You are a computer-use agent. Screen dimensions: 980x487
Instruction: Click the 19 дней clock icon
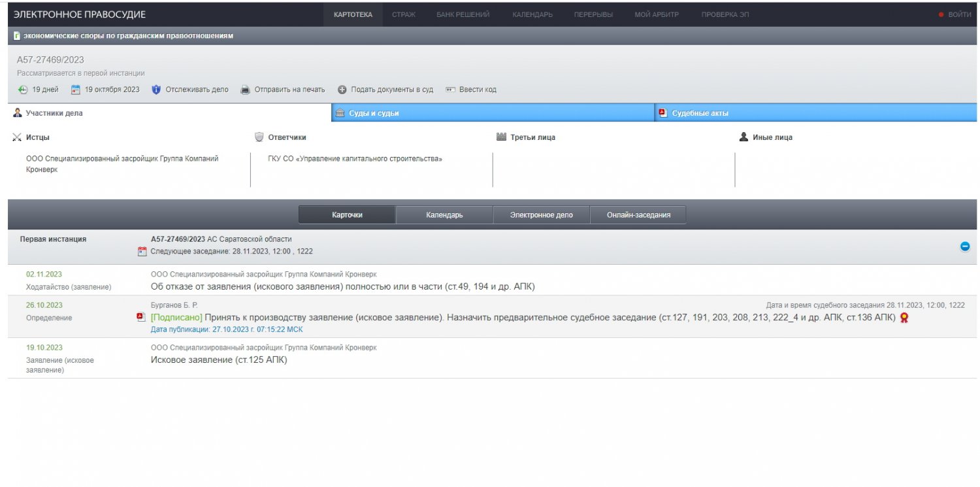point(23,90)
